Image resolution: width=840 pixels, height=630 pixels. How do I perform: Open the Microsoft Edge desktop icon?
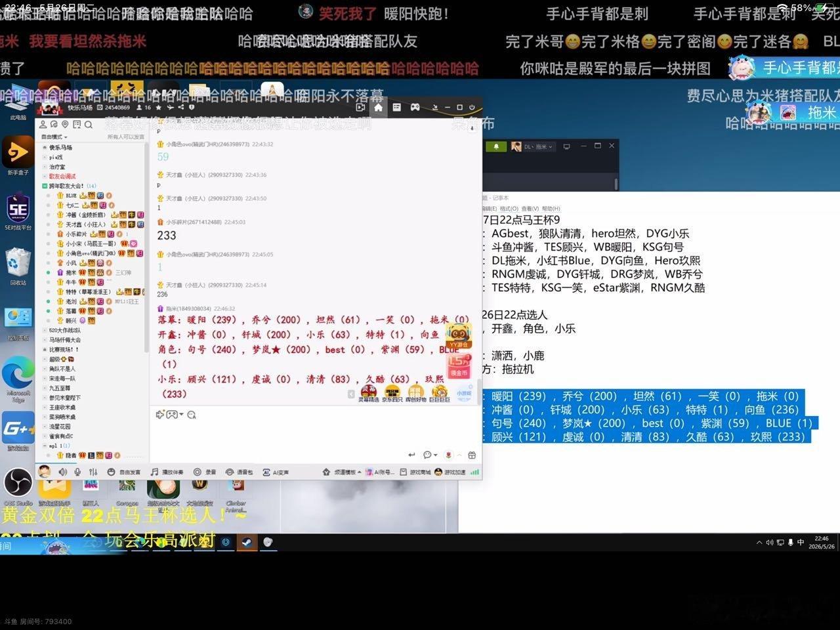click(18, 379)
